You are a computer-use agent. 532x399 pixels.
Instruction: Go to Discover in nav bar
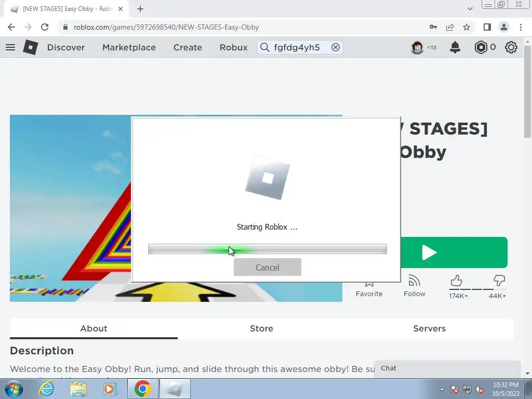pyautogui.click(x=66, y=47)
